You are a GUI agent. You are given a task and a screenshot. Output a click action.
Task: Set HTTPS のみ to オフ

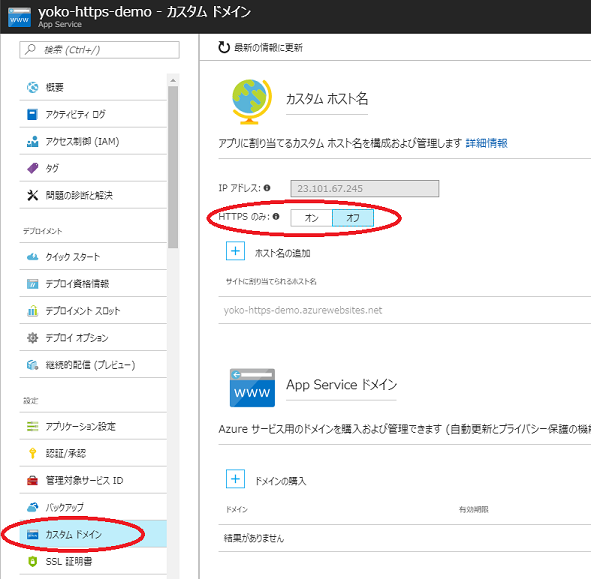353,218
